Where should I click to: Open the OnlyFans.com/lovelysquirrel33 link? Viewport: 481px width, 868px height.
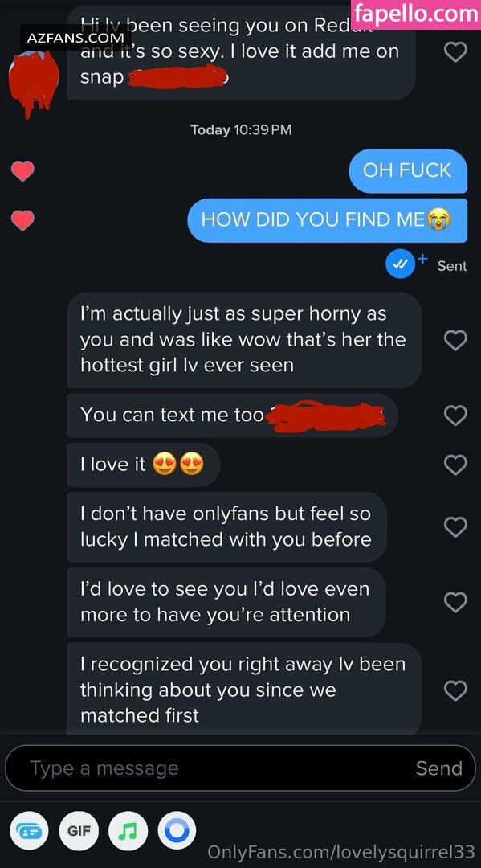(x=340, y=851)
